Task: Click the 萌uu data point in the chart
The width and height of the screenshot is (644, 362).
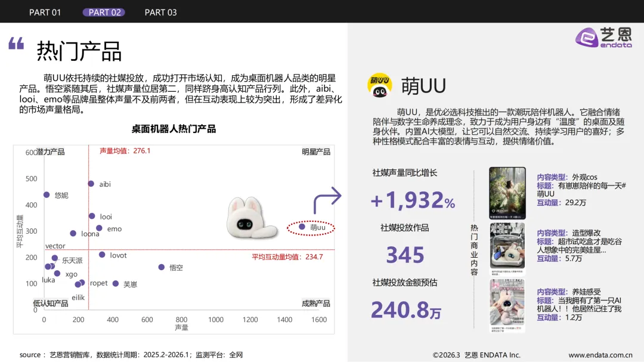Action: [302, 227]
